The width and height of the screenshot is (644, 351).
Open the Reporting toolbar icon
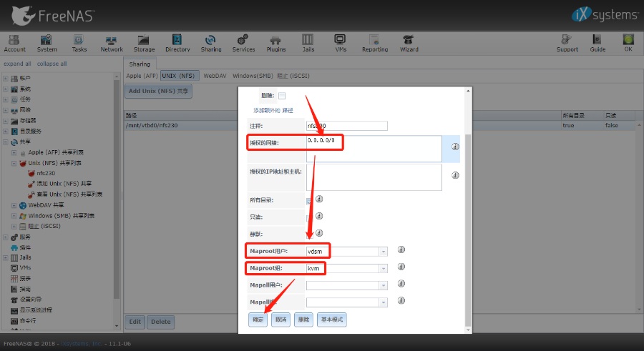pos(374,43)
